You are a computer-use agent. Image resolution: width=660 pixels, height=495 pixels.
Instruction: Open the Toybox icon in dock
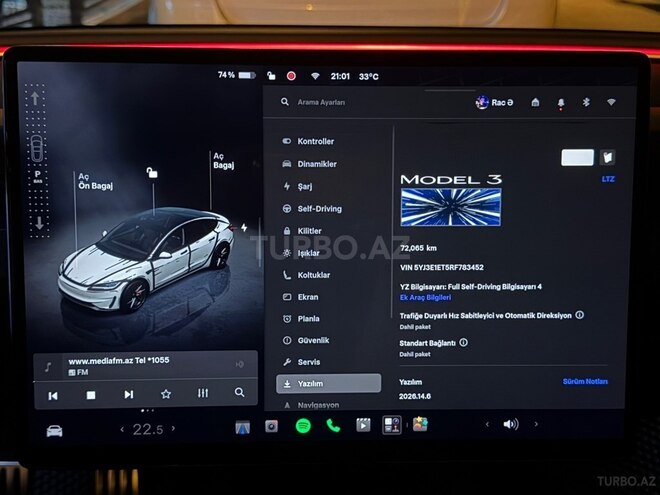pos(420,424)
